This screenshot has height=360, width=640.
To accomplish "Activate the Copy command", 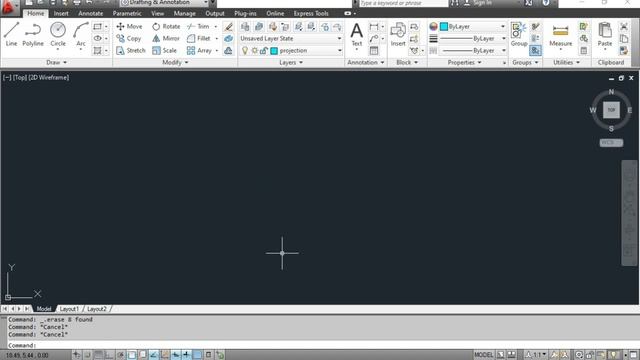I will 129,38.
